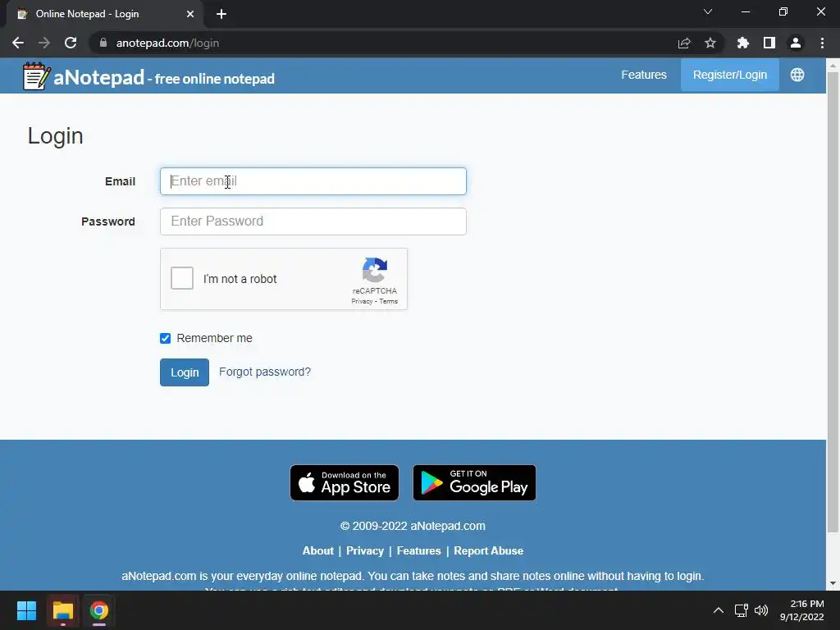
Task: Click reCAPTCHA Terms link
Action: (388, 302)
